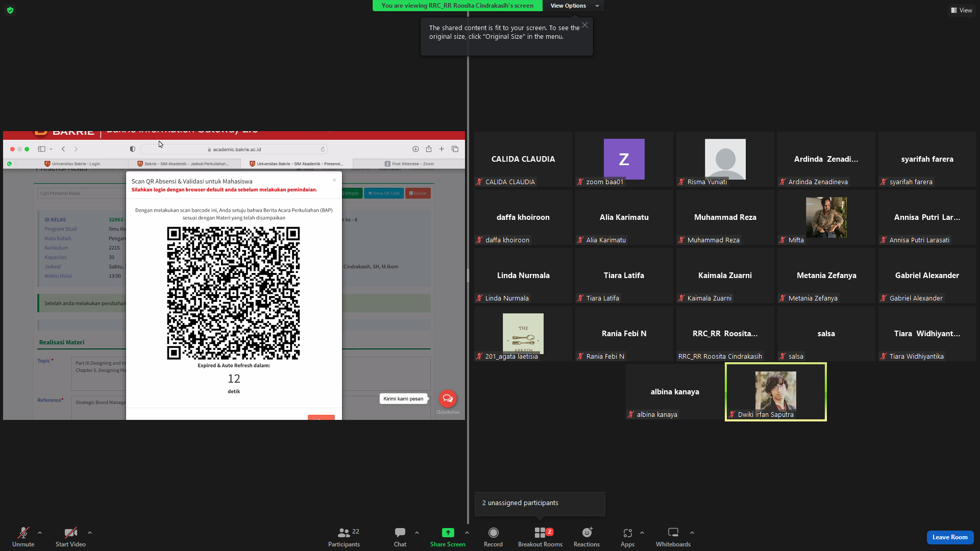Open View Options dropdown

(x=574, y=6)
